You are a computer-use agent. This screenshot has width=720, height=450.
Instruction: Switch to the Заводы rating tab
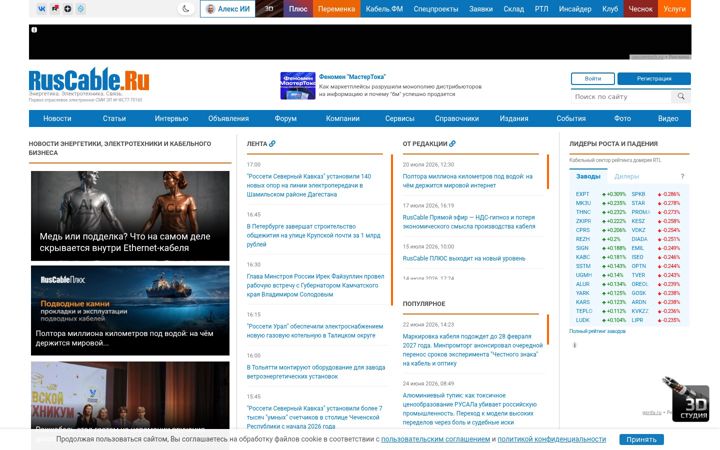(588, 176)
